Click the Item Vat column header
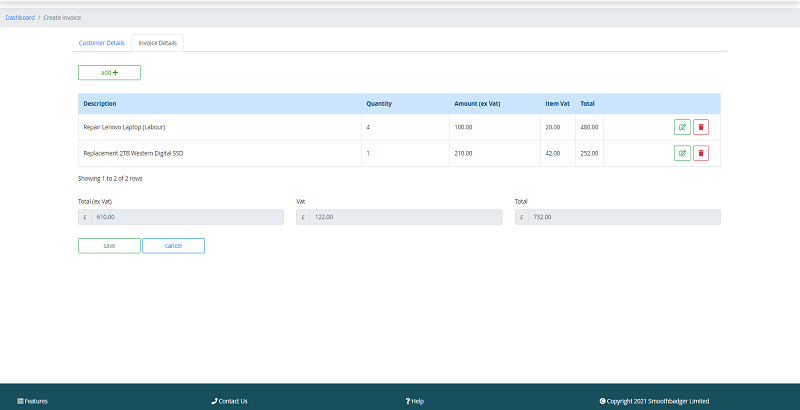 click(x=557, y=104)
